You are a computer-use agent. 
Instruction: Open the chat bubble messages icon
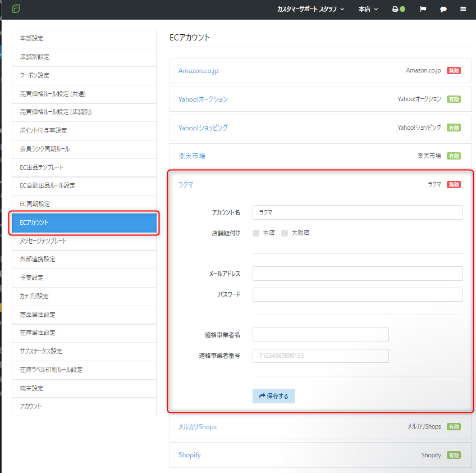(443, 10)
